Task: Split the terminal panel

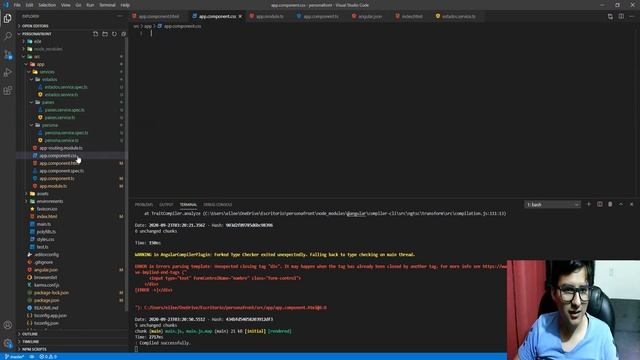Action: (x=600, y=204)
